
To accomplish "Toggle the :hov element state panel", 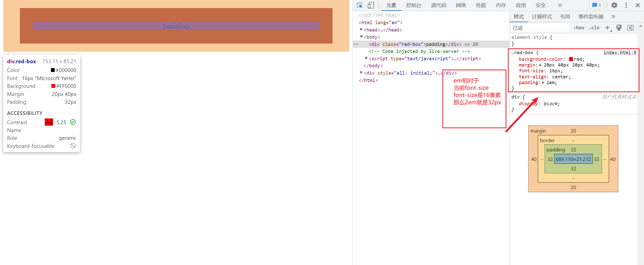I will [579, 28].
